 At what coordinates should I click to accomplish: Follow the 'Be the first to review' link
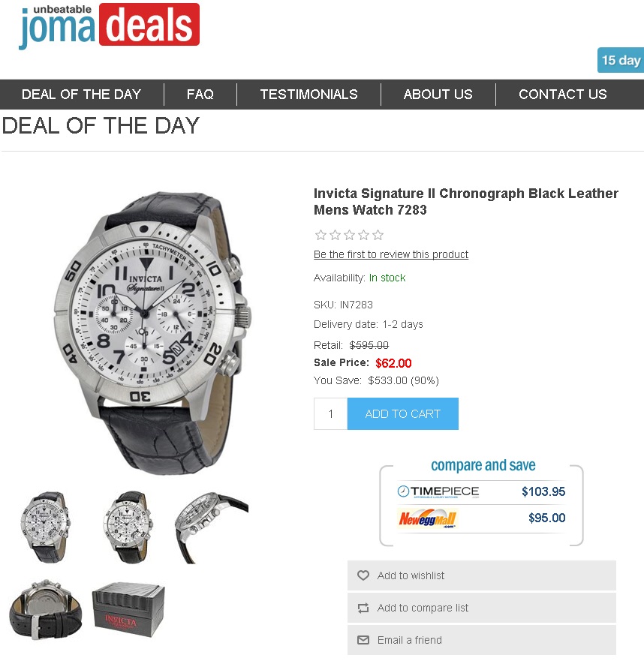[391, 254]
